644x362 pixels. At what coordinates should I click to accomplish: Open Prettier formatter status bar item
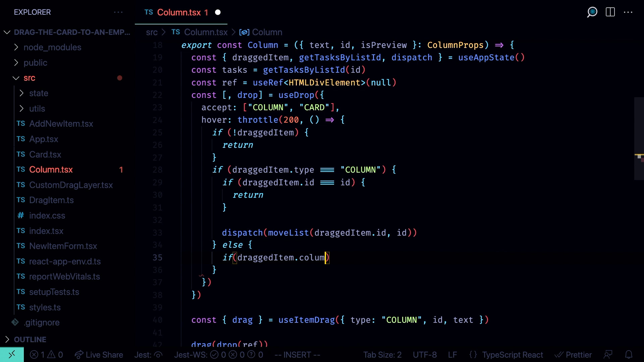point(574,355)
